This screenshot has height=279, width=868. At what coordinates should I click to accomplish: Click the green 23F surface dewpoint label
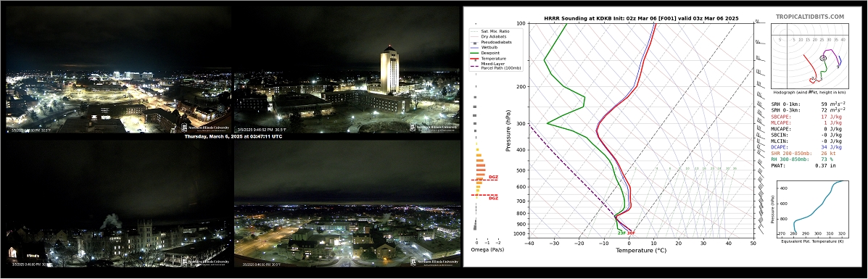pos(621,233)
